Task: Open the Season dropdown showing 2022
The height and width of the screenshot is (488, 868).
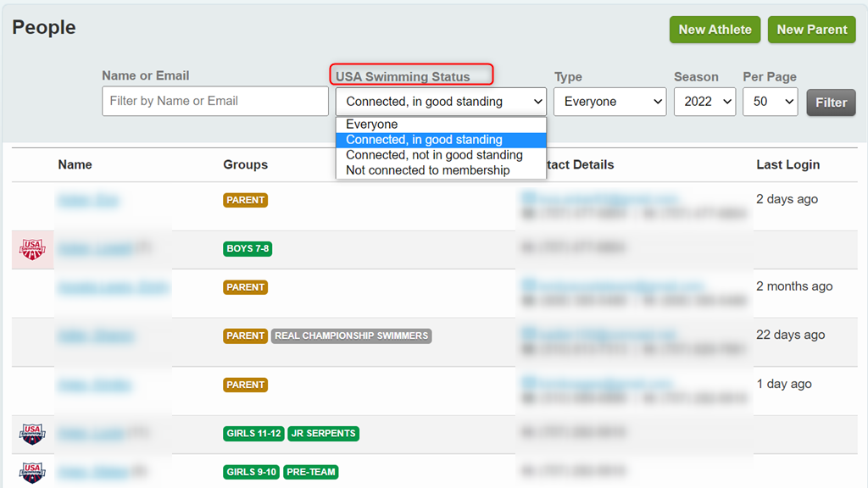Action: click(x=704, y=102)
